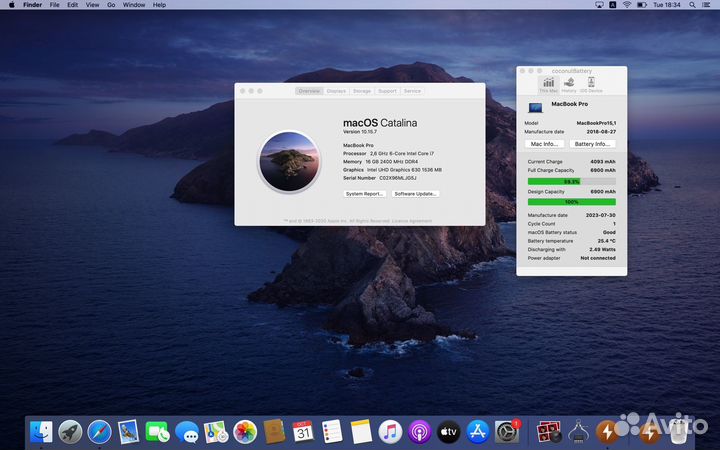
Task: Switch to the Displays tab
Action: tap(336, 91)
